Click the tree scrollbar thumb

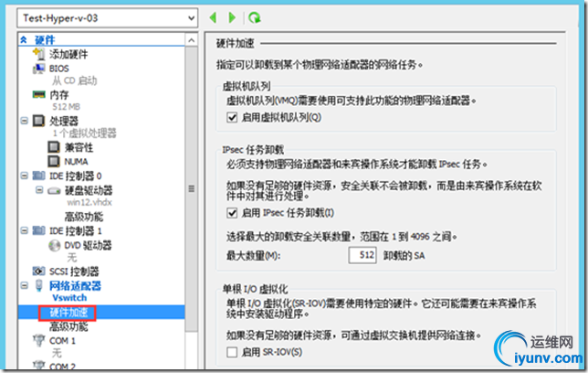pos(191,189)
